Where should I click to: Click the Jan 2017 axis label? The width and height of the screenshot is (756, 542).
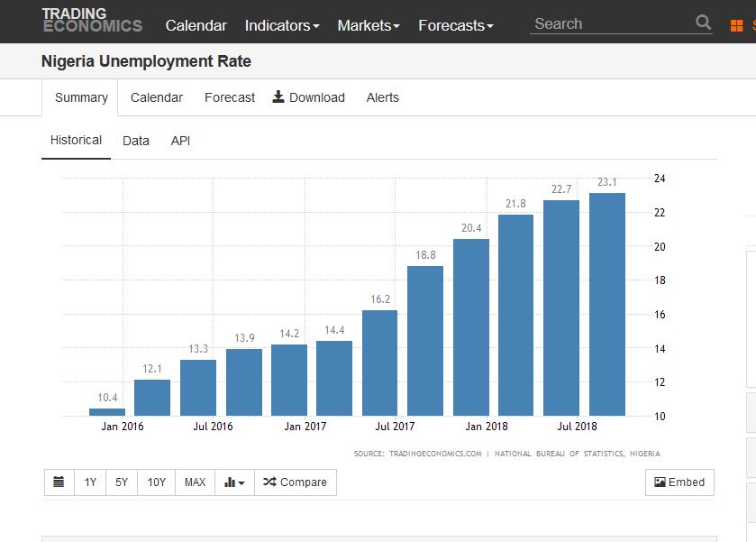tap(305, 427)
